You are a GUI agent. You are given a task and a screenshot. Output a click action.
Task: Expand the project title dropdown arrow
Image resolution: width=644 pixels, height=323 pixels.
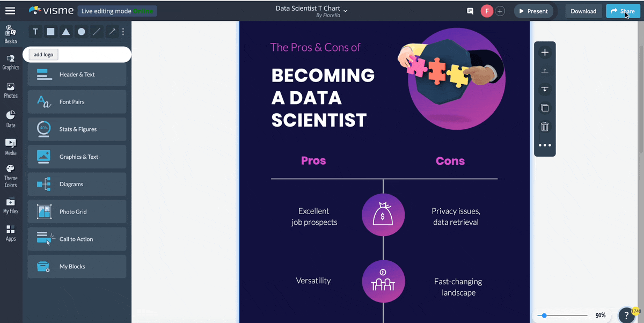(x=345, y=10)
